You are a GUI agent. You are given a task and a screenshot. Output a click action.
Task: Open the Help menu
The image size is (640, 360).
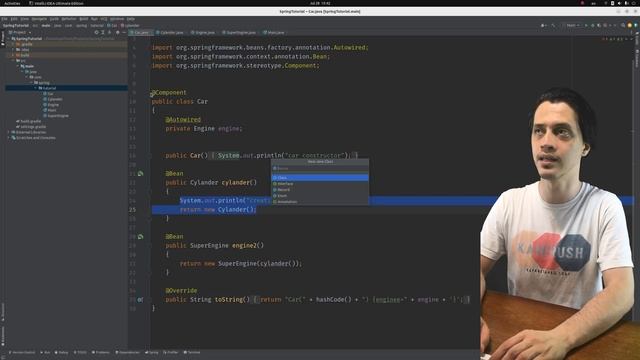click(131, 19)
